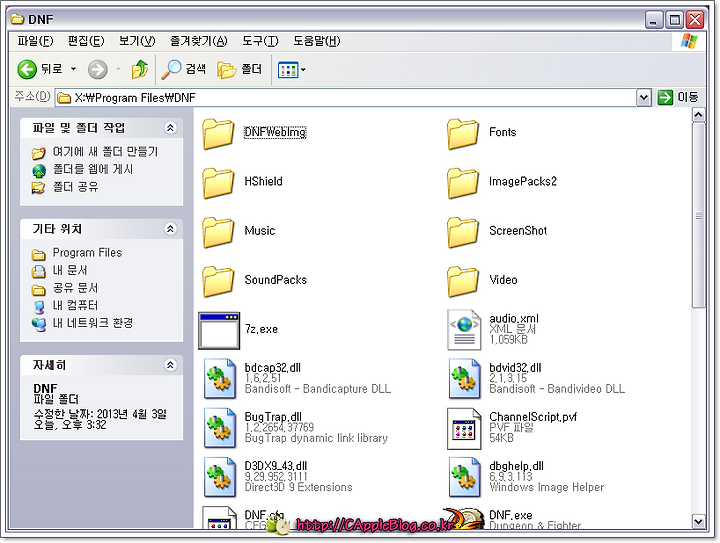This screenshot has width=720, height=543.
Task: Open the 즐겨찾기(A) menu
Action: [198, 41]
